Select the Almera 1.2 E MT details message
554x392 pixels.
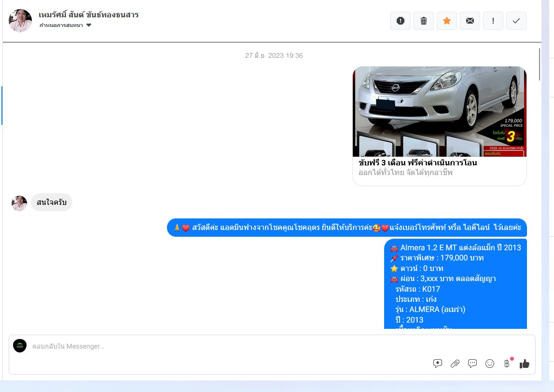click(456, 284)
